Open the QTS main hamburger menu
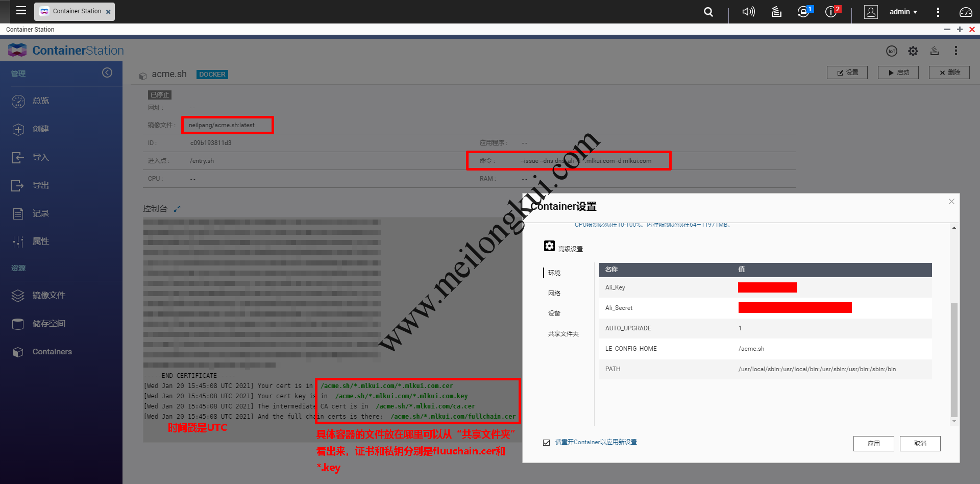The image size is (980, 484). click(x=21, y=11)
